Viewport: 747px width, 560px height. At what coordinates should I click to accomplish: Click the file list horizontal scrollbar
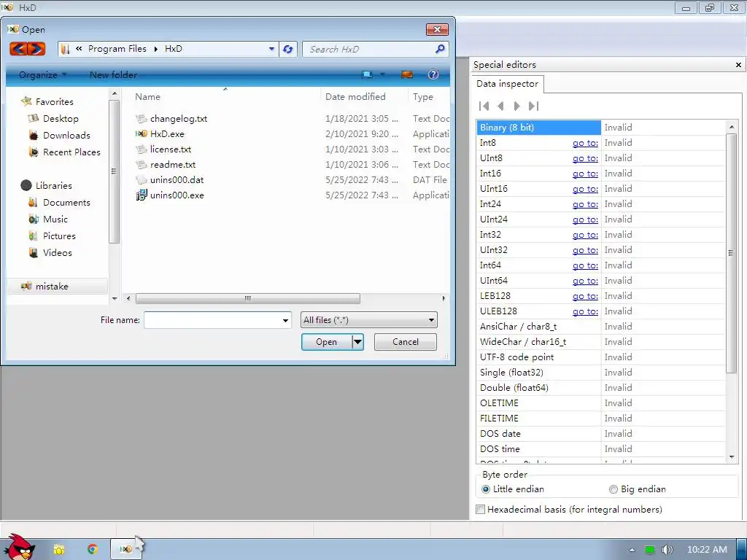point(248,298)
